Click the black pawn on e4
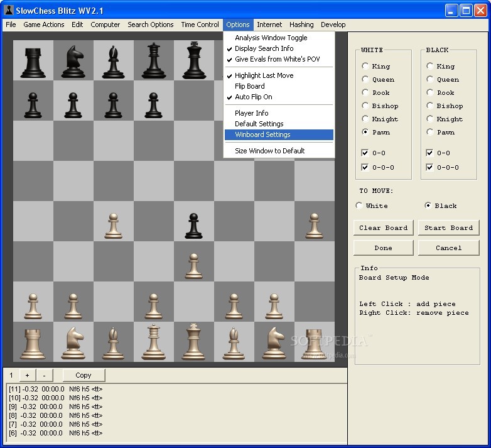The width and height of the screenshot is (491, 448). pyautogui.click(x=194, y=226)
